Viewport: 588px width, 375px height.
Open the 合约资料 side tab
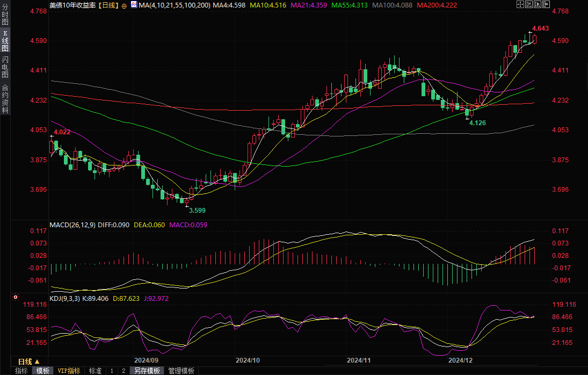[x=5, y=98]
